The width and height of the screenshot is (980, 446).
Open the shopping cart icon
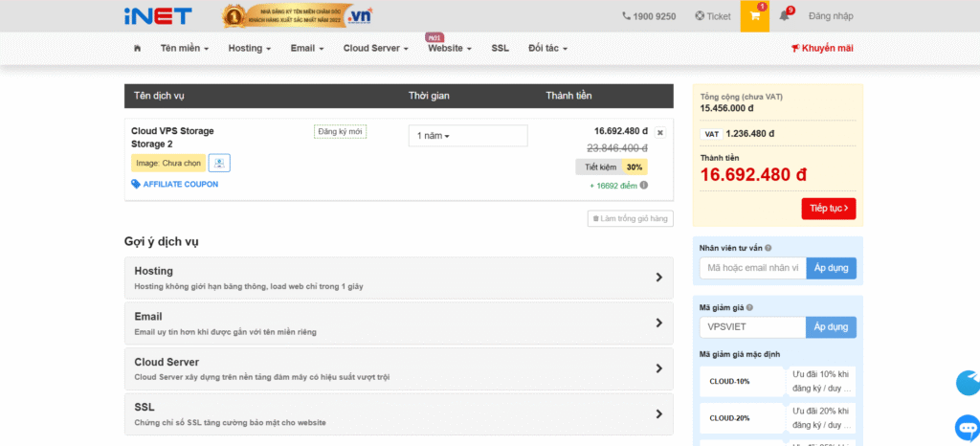coord(754,16)
